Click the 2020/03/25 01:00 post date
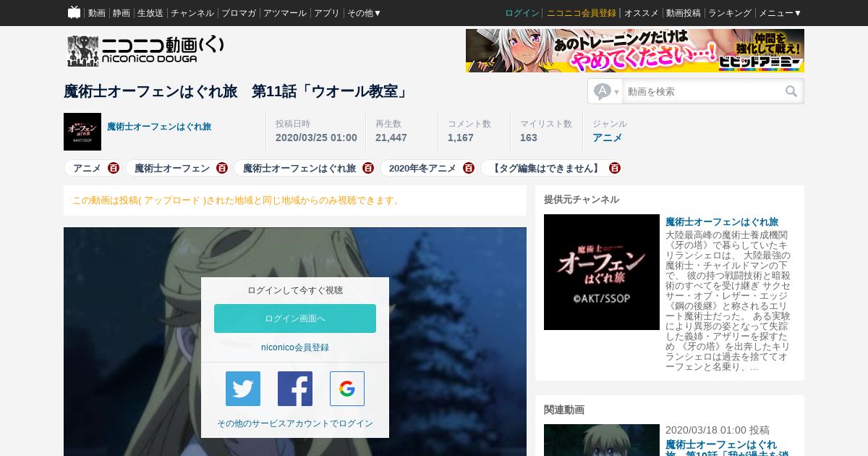 (x=316, y=138)
